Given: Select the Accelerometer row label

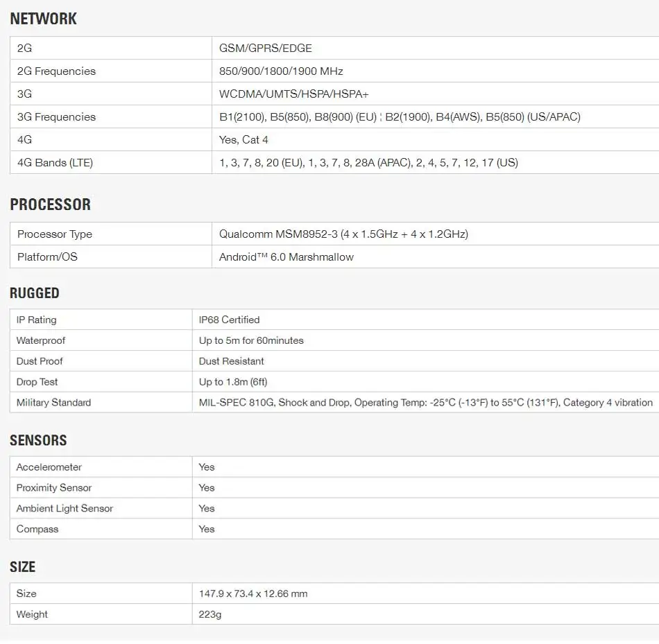Looking at the screenshot, I should click(49, 467).
